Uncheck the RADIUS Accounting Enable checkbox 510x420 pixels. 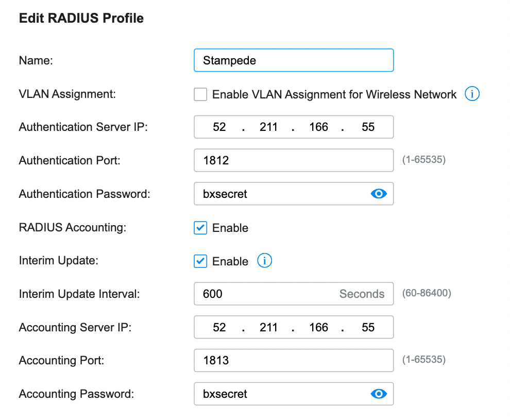[200, 228]
